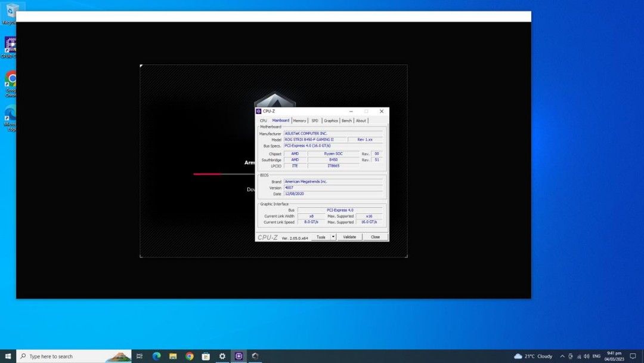This screenshot has width=644, height=363.
Task: Click the taskbar search box
Action: [74, 356]
